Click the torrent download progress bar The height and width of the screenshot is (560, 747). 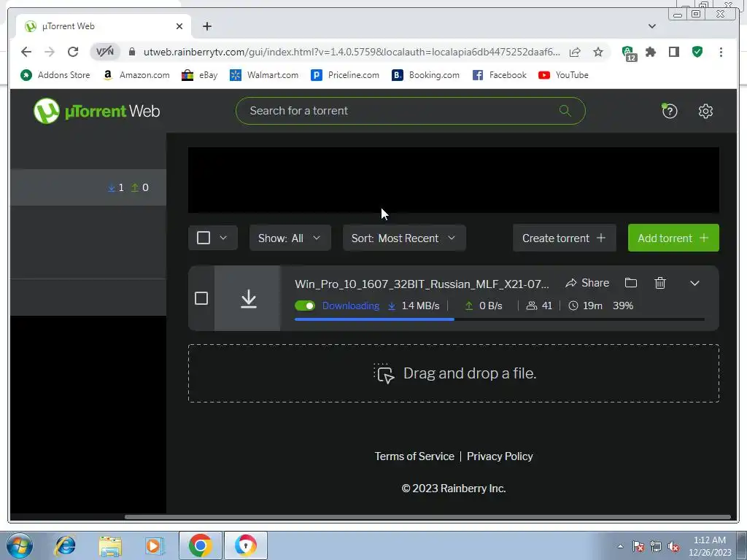(x=499, y=319)
